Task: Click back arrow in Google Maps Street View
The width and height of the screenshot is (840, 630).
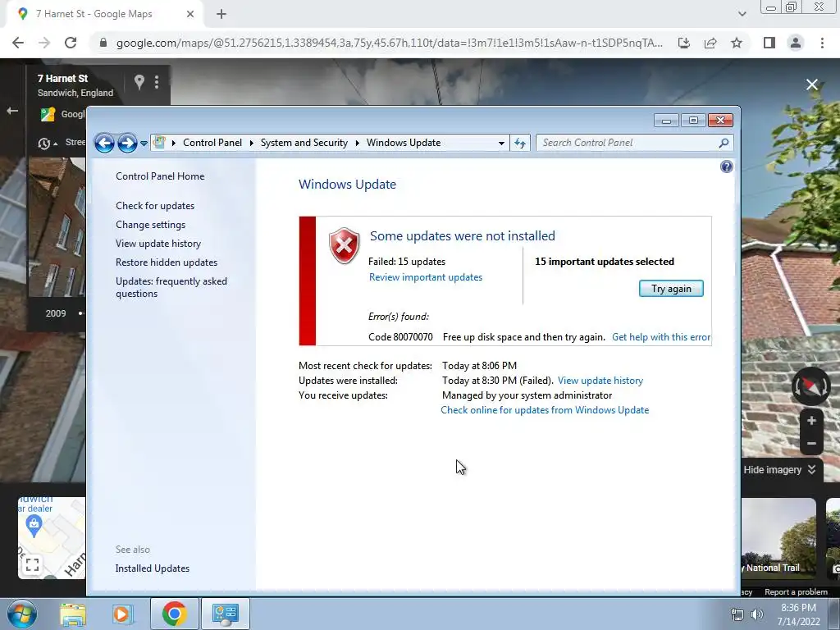Action: 11,111
